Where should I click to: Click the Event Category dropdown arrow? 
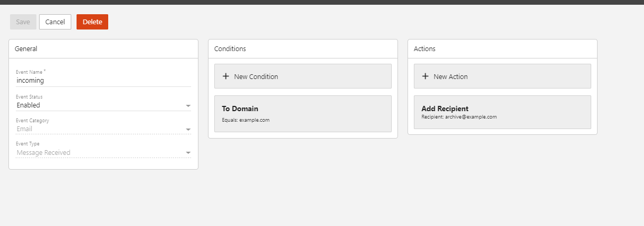coord(188,130)
